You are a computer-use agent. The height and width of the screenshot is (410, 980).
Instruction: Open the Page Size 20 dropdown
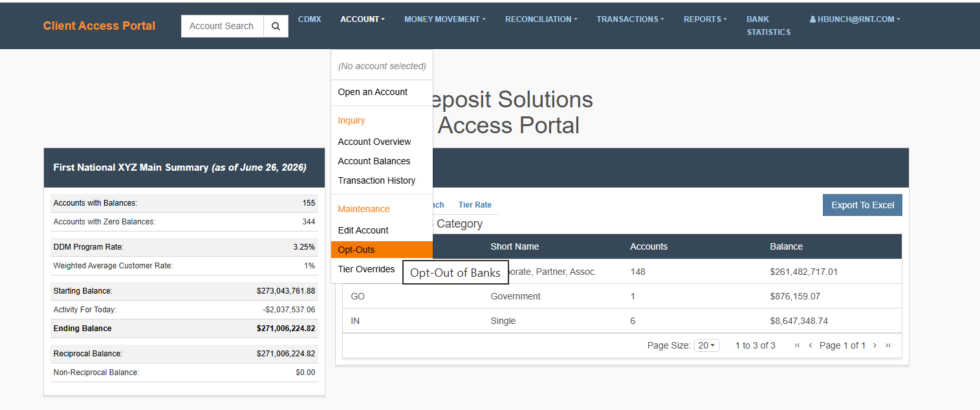tap(706, 345)
